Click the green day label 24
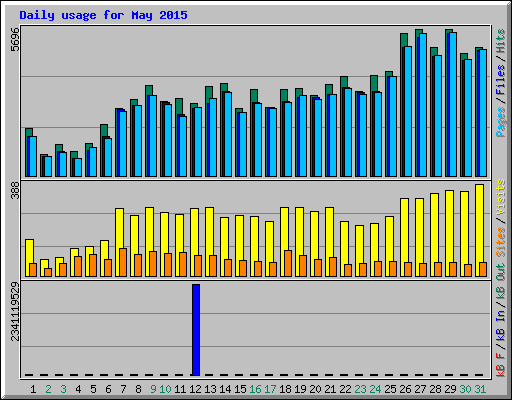Image resolution: width=512 pixels, height=400 pixels. (x=375, y=389)
